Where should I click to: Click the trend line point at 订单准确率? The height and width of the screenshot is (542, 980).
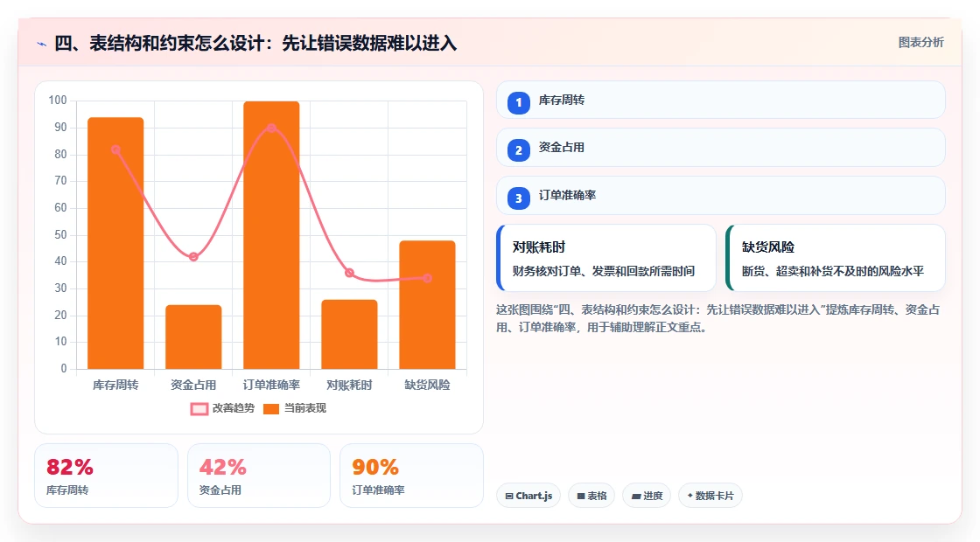coord(271,128)
